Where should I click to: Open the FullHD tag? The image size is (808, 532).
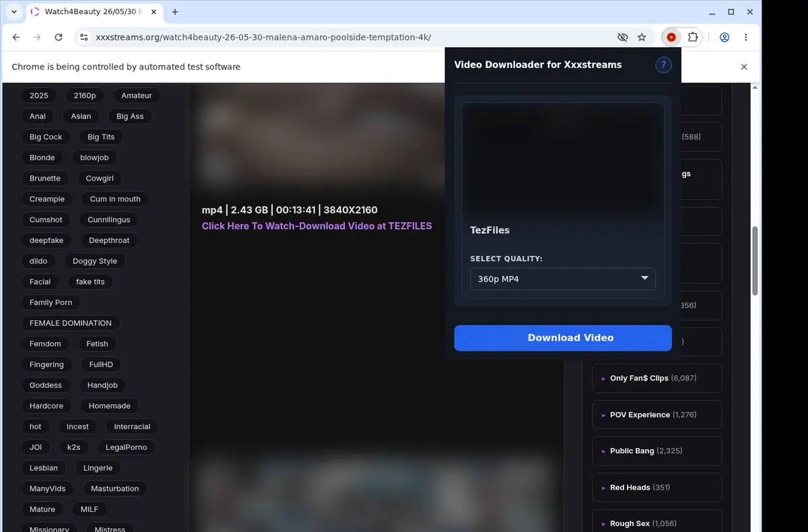pyautogui.click(x=101, y=364)
